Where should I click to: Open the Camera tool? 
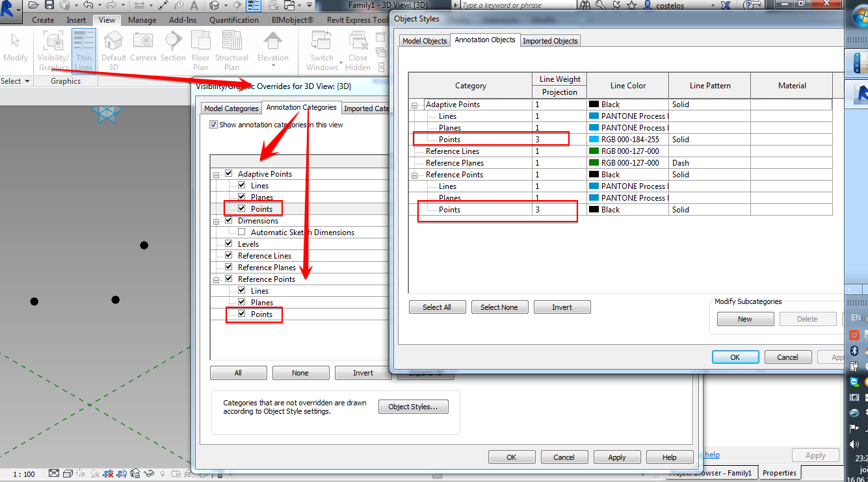click(x=143, y=45)
